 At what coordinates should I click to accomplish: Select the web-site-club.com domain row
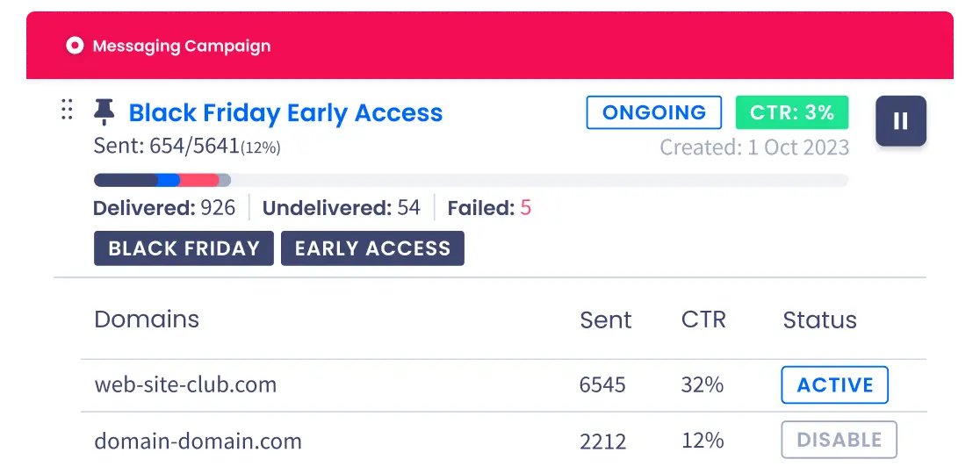pyautogui.click(x=503, y=385)
